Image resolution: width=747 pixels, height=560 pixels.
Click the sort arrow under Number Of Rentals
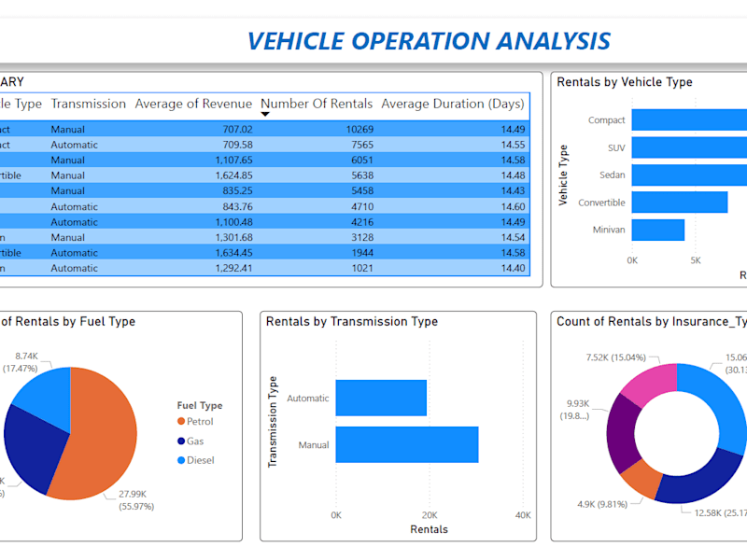265,114
